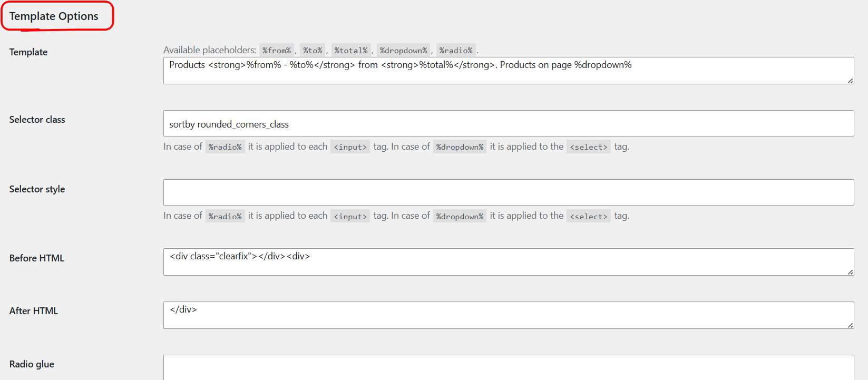868x380 pixels.
Task: Click the After HTML label
Action: point(34,311)
